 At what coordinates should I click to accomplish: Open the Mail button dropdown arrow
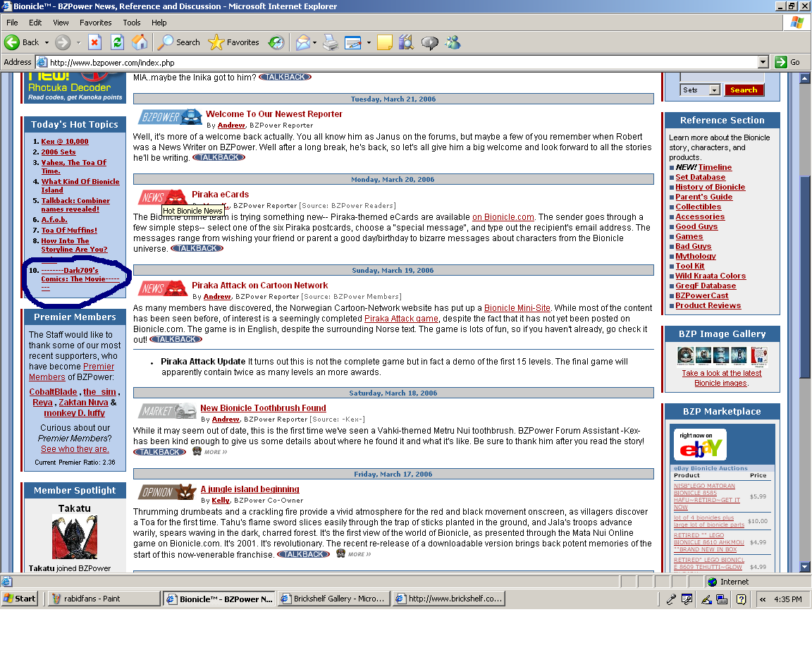[314, 42]
